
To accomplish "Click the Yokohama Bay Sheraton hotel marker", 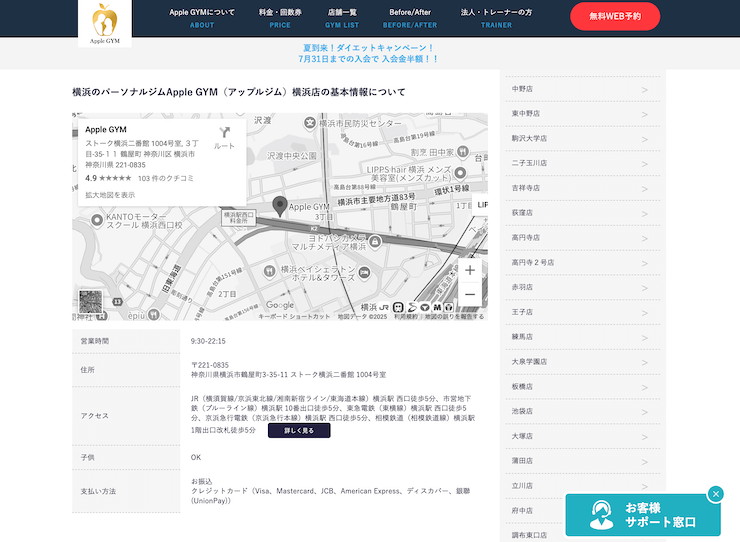I will [364, 273].
